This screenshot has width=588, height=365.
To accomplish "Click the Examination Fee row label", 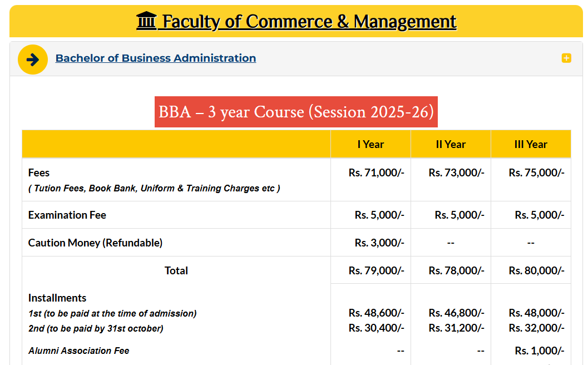I will (67, 215).
